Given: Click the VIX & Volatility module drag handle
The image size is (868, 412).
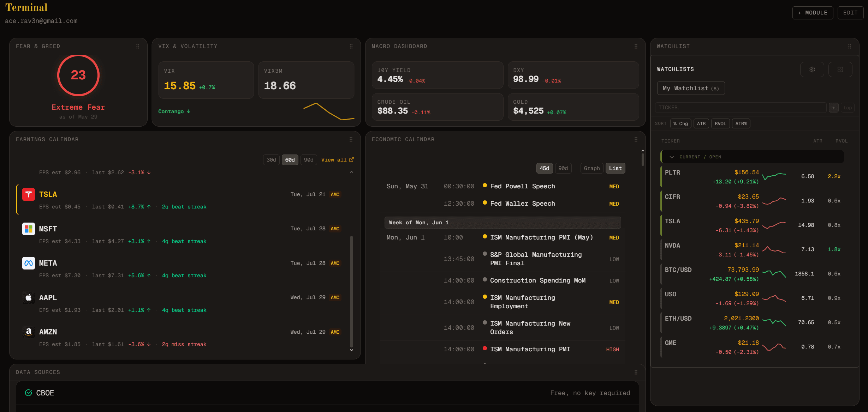Looking at the screenshot, I should [351, 46].
